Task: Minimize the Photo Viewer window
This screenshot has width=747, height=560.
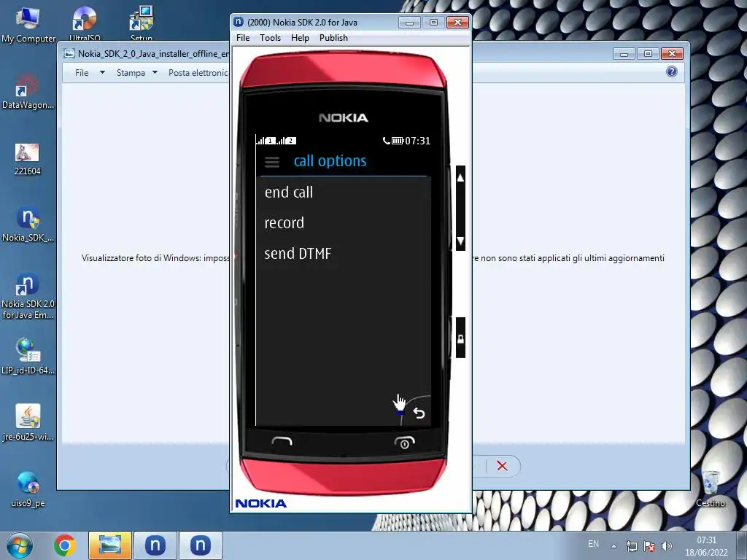Action: [x=624, y=54]
